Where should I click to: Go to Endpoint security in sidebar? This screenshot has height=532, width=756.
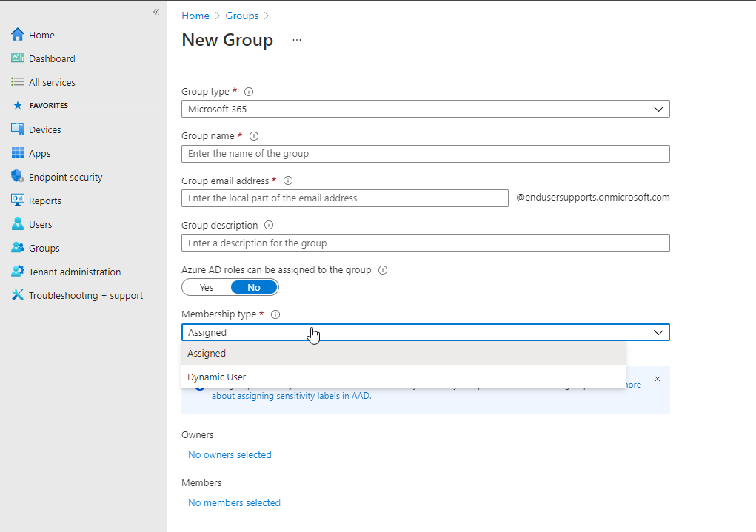tap(66, 178)
